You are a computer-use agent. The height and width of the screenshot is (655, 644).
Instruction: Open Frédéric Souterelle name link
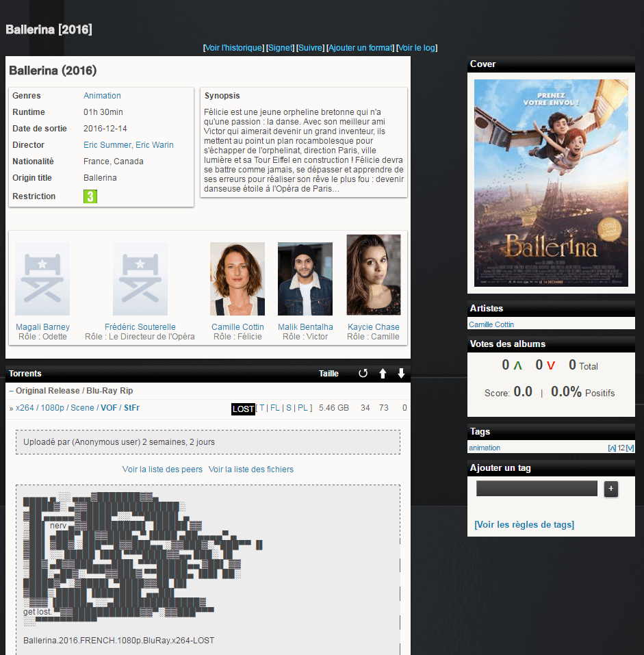tap(140, 326)
